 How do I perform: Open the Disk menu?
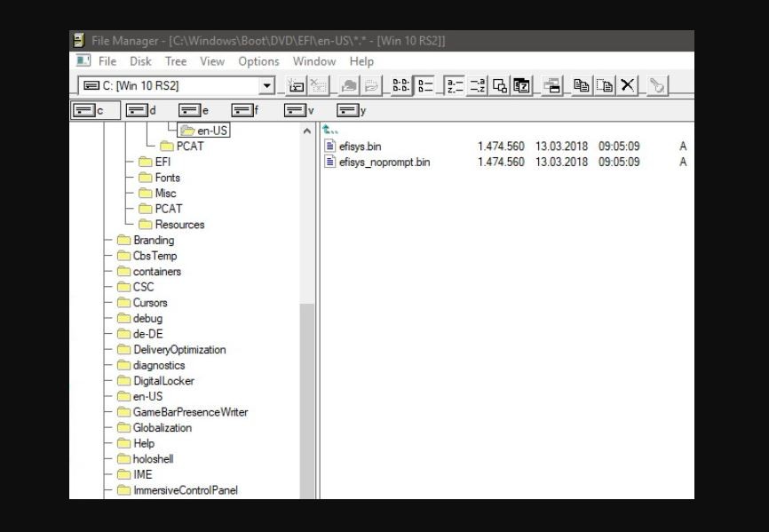pos(140,61)
